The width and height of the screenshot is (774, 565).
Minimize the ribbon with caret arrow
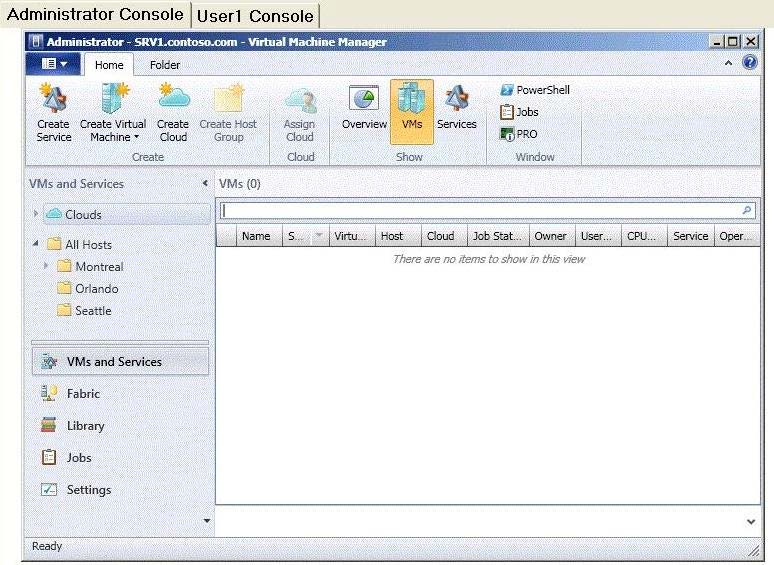pos(728,63)
